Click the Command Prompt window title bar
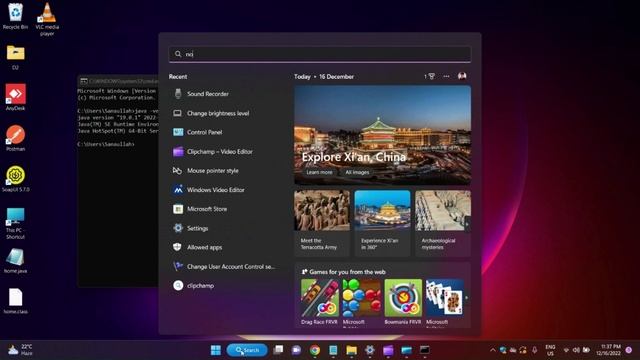Screen dimensions: 640x360 118,81
